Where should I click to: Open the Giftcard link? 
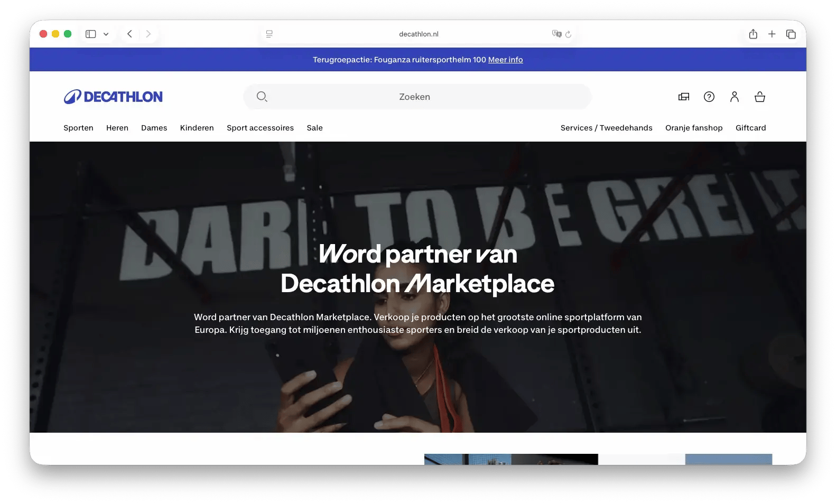[750, 128]
